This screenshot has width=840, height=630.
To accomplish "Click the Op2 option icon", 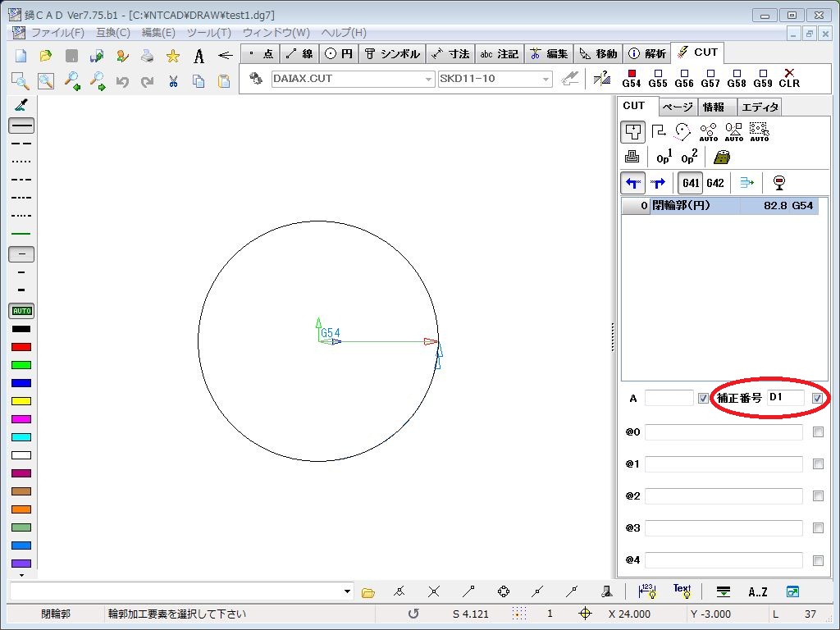I will [689, 157].
